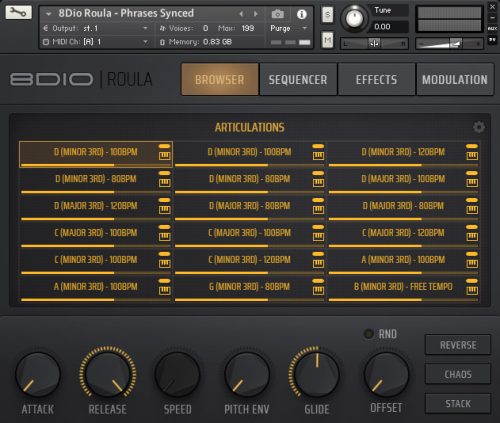Open the Modulation tab

point(455,80)
